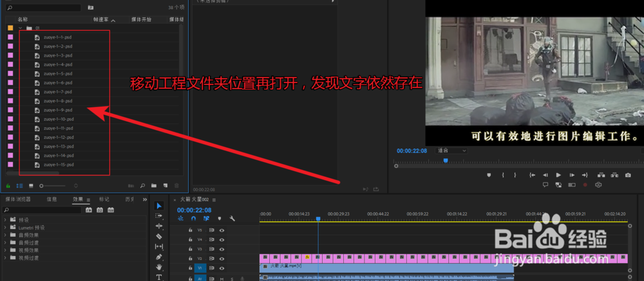Play video in Program monitor
This screenshot has height=281, width=644.
pos(558,175)
